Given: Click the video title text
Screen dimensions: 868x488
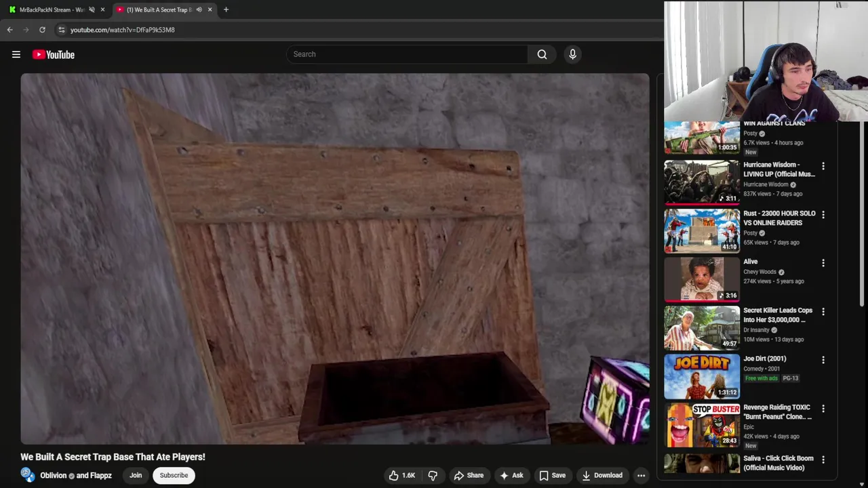Looking at the screenshot, I should 113,457.
